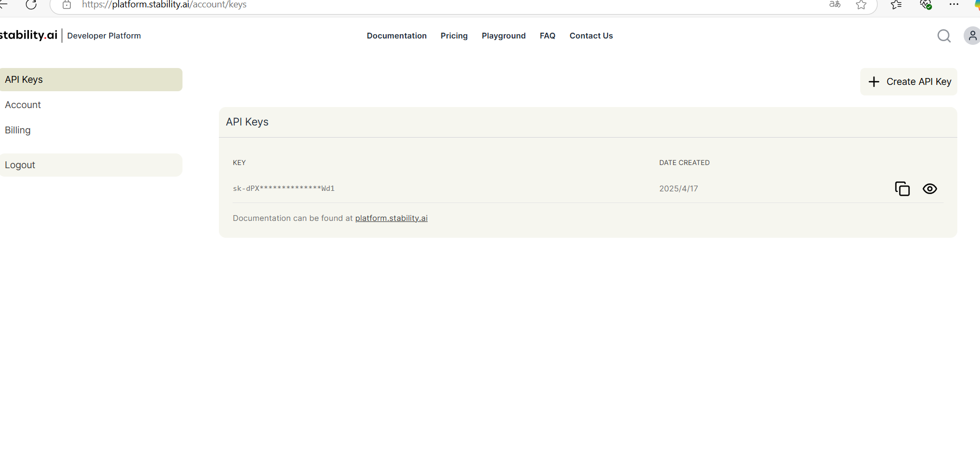Click the KEY column header
Image resolution: width=980 pixels, height=455 pixels.
[x=239, y=163]
